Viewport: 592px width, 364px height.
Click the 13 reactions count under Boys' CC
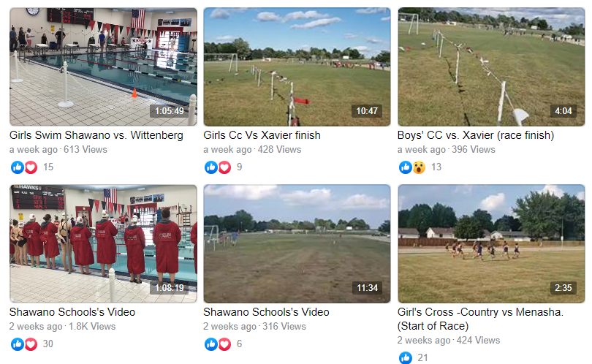[x=436, y=167]
